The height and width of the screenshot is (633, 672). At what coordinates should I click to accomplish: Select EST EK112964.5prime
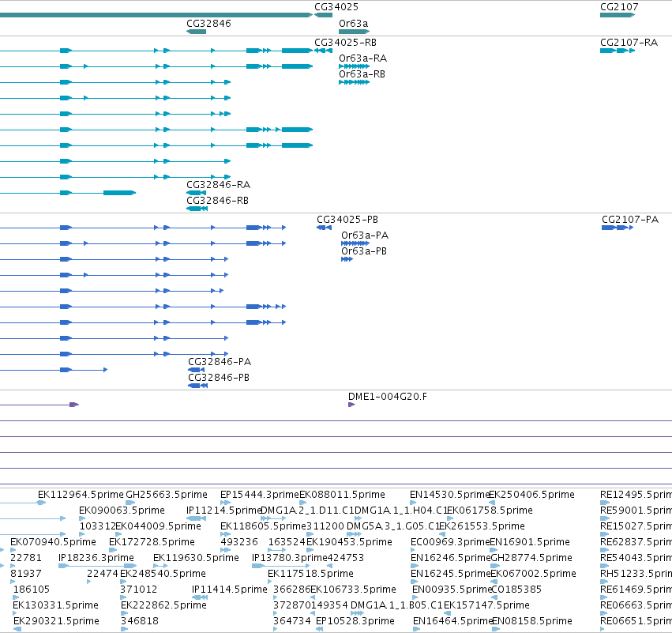tap(81, 495)
